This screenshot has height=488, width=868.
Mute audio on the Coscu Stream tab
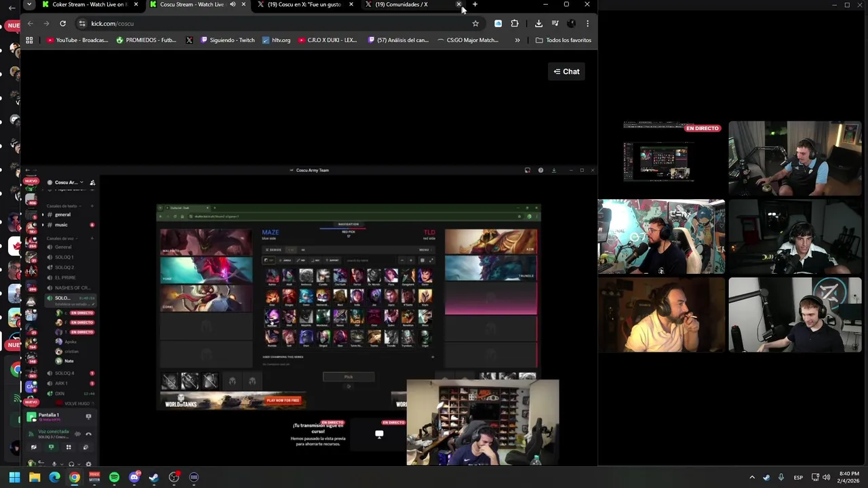pos(233,5)
